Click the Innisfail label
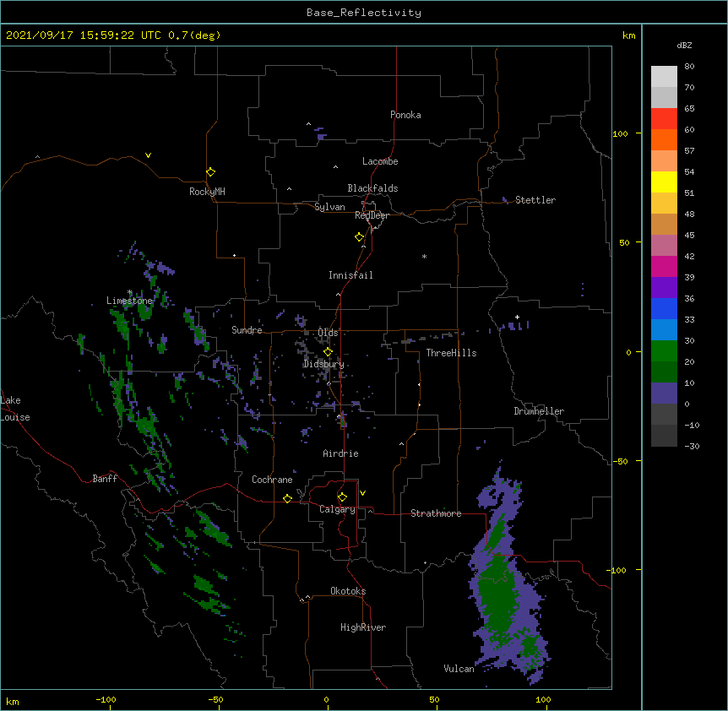 point(350,275)
